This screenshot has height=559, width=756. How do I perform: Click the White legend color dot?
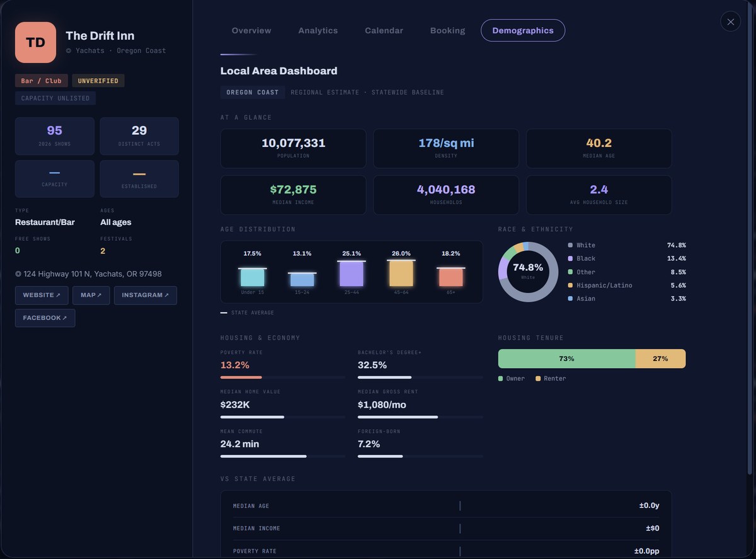pyautogui.click(x=571, y=245)
